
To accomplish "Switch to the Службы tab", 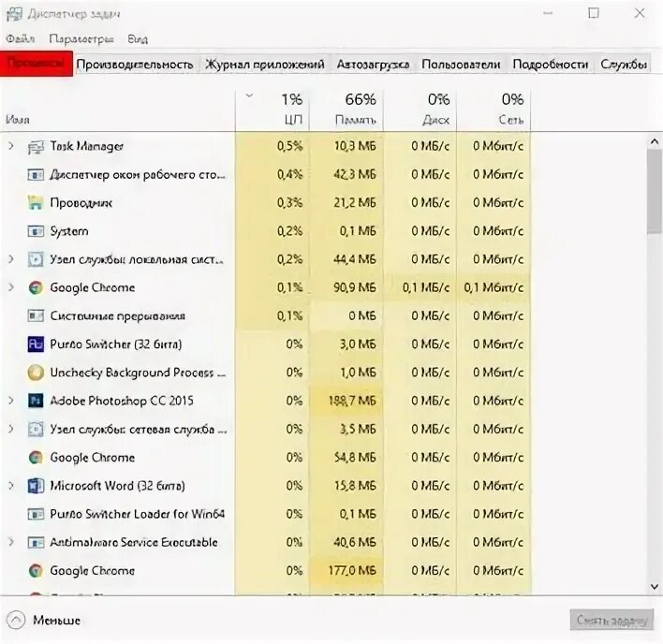I will 624,65.
